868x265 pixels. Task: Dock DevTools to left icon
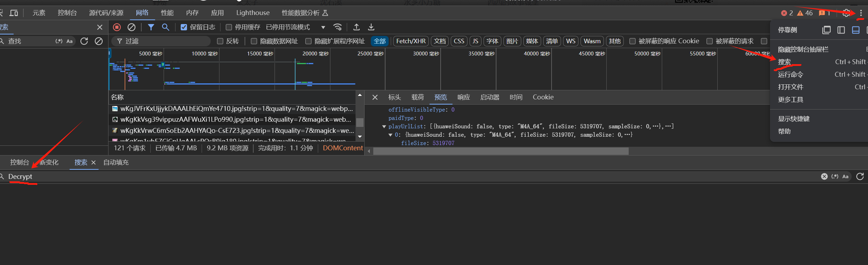(x=841, y=30)
